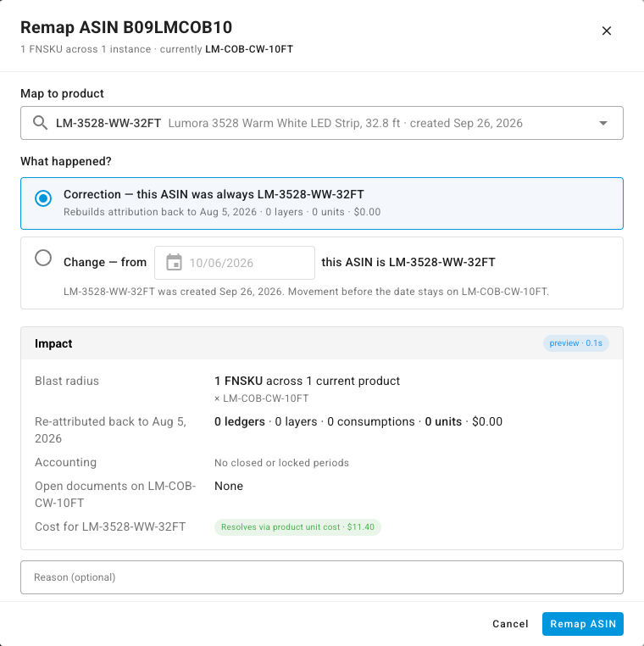This screenshot has height=646, width=644.
Task: Select the Change — from radio button
Action: [x=43, y=258]
